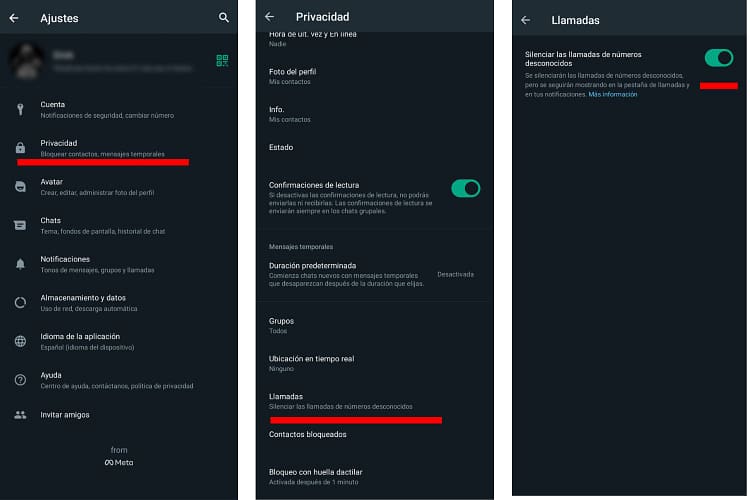Follow the Más información link
This screenshot has width=750, height=500.
[x=613, y=94]
